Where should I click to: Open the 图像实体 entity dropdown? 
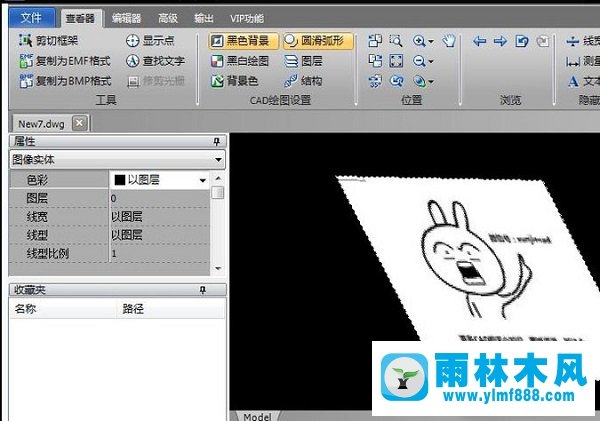click(x=117, y=159)
